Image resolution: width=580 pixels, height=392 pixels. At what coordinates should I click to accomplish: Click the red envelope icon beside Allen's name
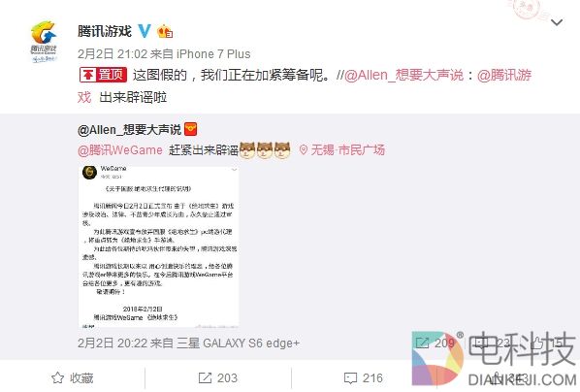190,129
